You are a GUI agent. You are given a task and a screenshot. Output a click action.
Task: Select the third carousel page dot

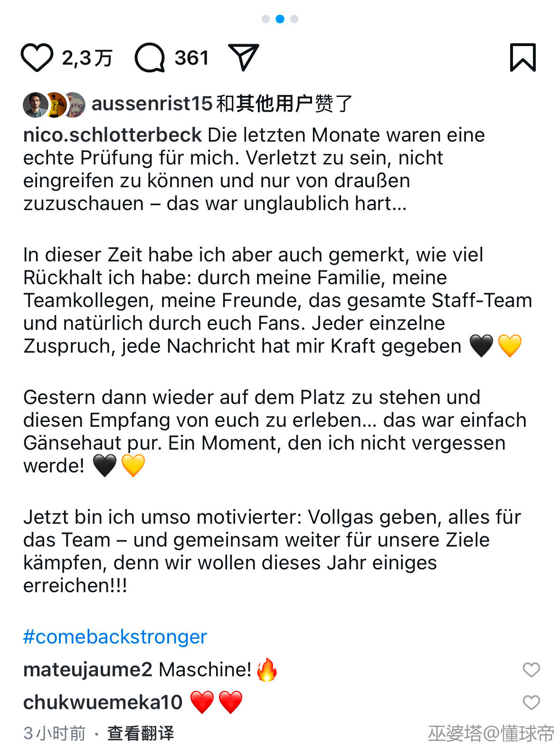pos(294,19)
